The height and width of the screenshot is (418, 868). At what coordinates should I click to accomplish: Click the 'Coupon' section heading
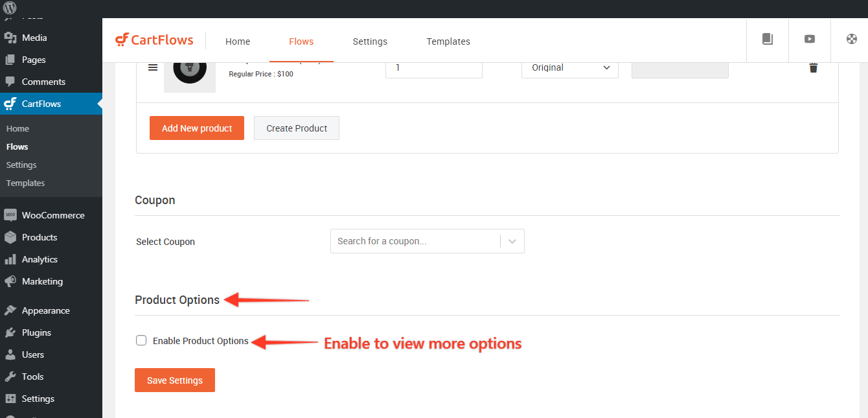click(x=155, y=200)
